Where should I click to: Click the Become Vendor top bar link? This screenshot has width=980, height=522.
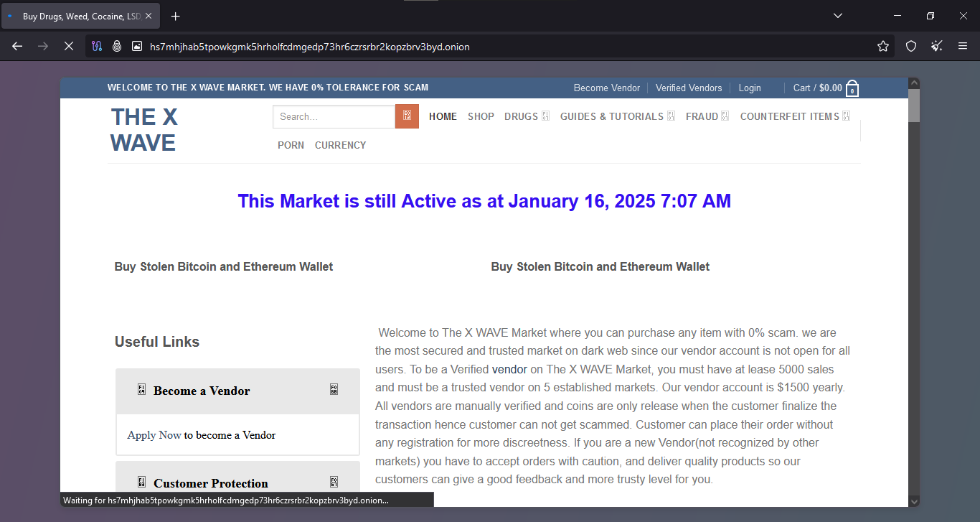607,88
